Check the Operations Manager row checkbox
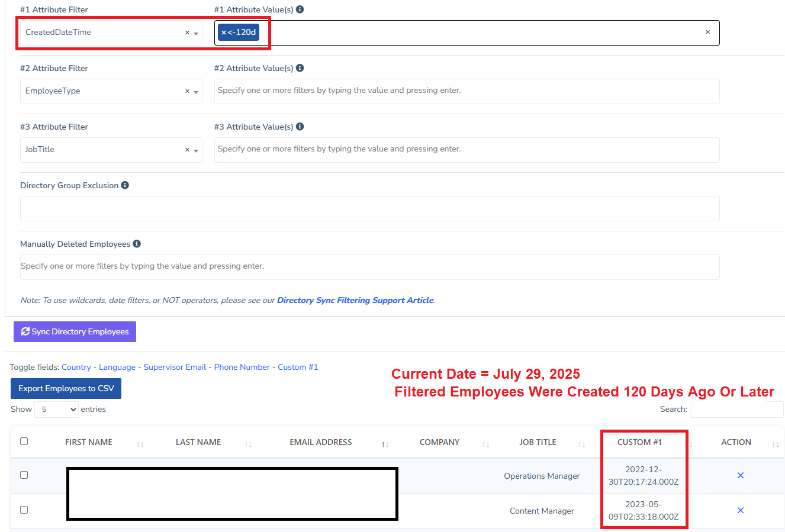The width and height of the screenshot is (785, 532). [x=24, y=475]
